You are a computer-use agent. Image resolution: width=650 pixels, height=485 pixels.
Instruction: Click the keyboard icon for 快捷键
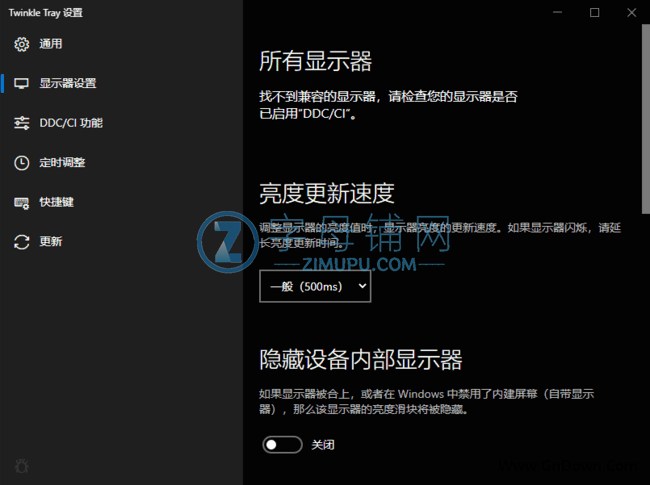pyautogui.click(x=22, y=202)
